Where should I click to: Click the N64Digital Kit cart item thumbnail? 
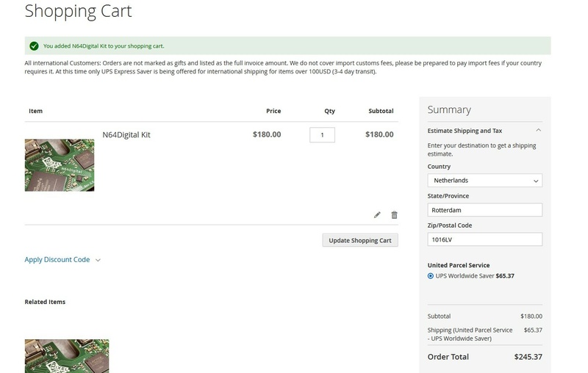[x=60, y=165]
